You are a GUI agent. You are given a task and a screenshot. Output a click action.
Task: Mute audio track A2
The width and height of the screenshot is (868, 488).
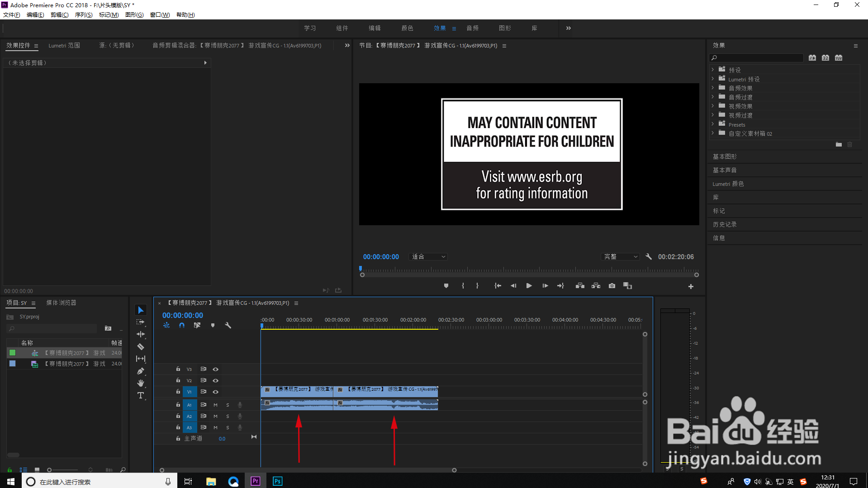pos(215,416)
